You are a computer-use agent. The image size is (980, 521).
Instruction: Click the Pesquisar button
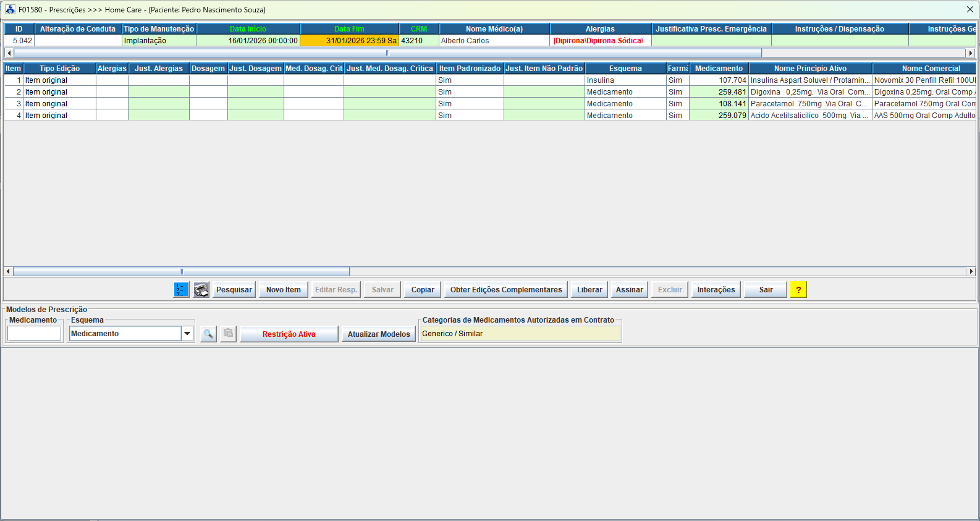[234, 290]
